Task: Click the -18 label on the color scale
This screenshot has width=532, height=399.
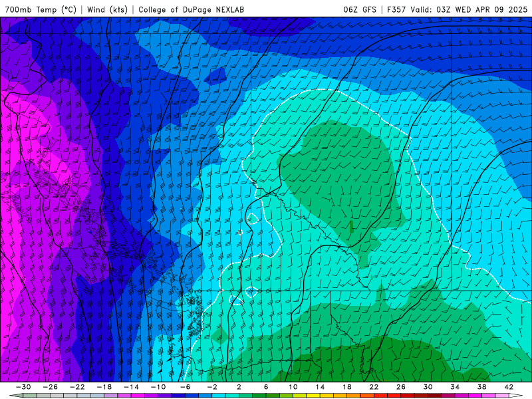Action: point(104,387)
